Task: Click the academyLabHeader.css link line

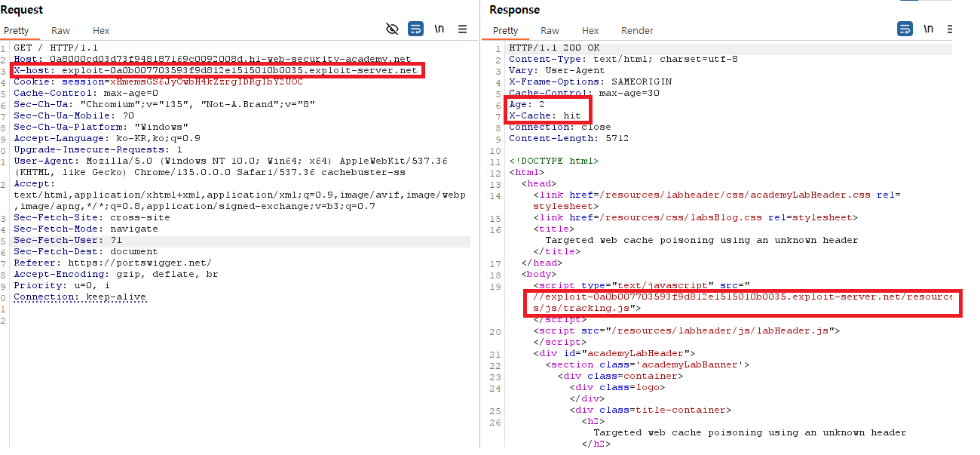Action: (x=717, y=195)
